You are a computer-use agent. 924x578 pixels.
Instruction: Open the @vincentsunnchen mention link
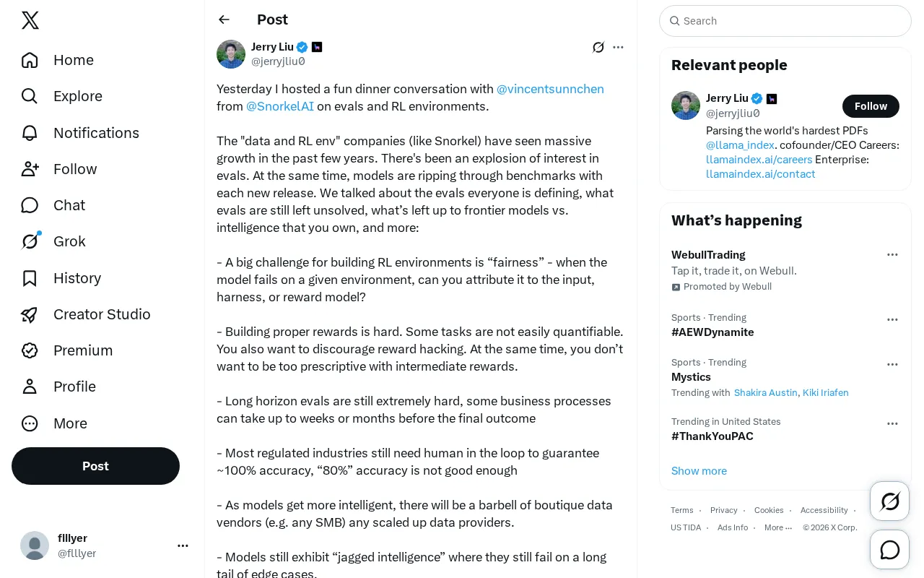550,89
